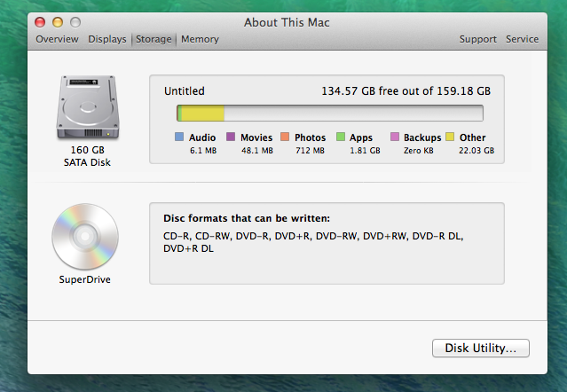Screen dimensions: 567x392
Task: Click the disc formats list text
Action: 312,242
